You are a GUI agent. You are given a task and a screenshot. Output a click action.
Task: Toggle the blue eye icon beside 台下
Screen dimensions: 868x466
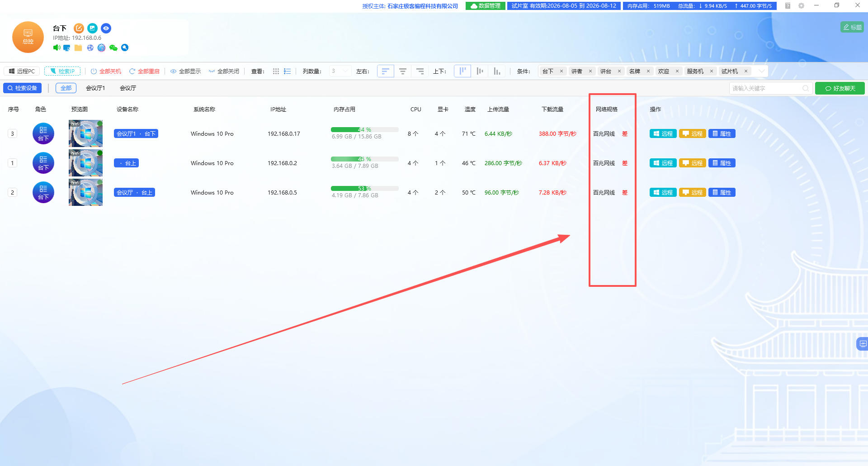click(106, 28)
